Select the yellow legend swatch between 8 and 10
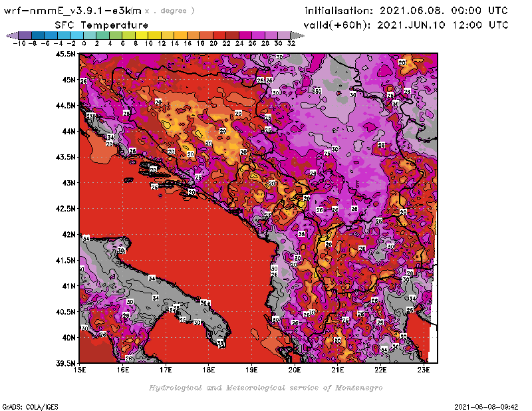532x411 pixels. (142, 35)
